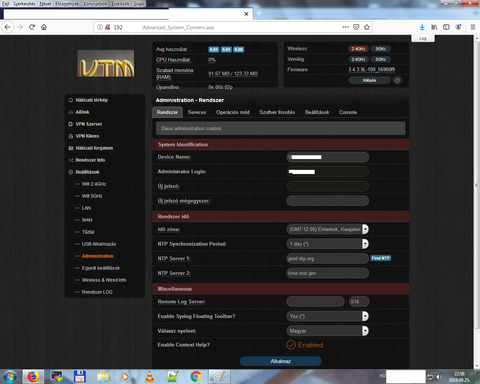Click the Find NTP button
Image resolution: width=480 pixels, height=384 pixels.
tap(381, 258)
